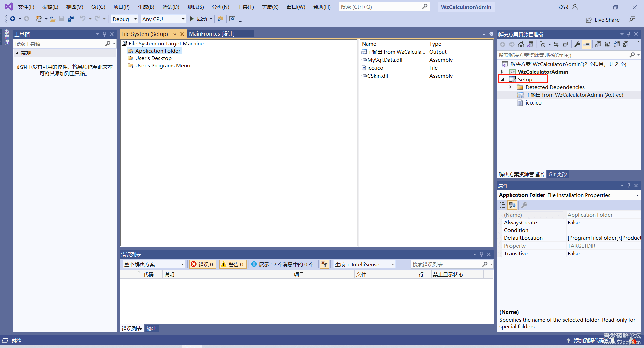Open the Git(G) menu

pos(98,7)
